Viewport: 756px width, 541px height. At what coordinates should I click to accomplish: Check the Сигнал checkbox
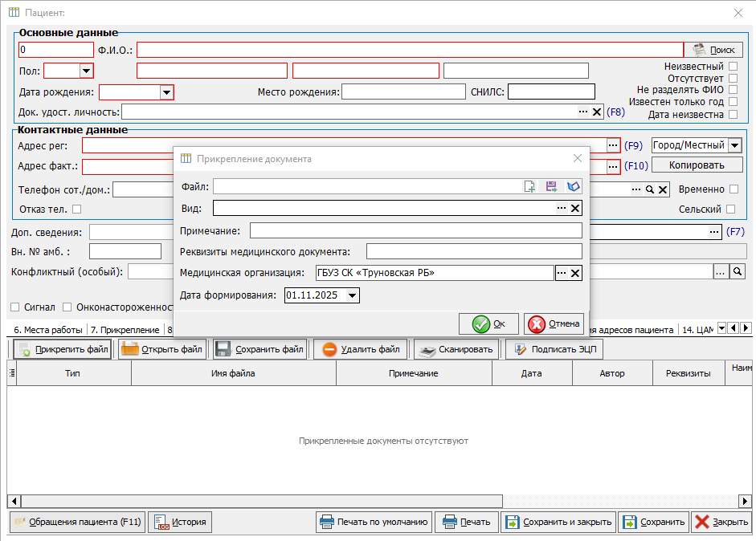pyautogui.click(x=14, y=307)
